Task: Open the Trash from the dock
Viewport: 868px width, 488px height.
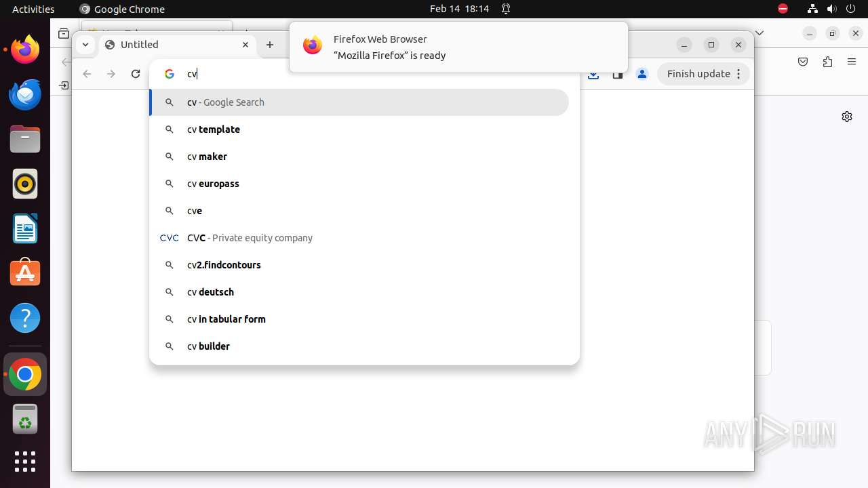Action: click(x=25, y=419)
